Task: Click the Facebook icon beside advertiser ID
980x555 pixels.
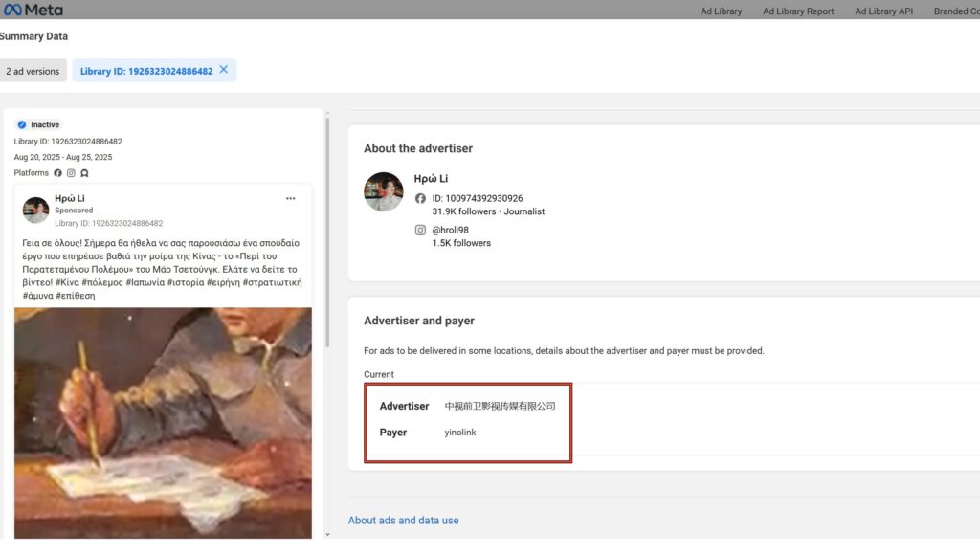Action: click(x=420, y=198)
